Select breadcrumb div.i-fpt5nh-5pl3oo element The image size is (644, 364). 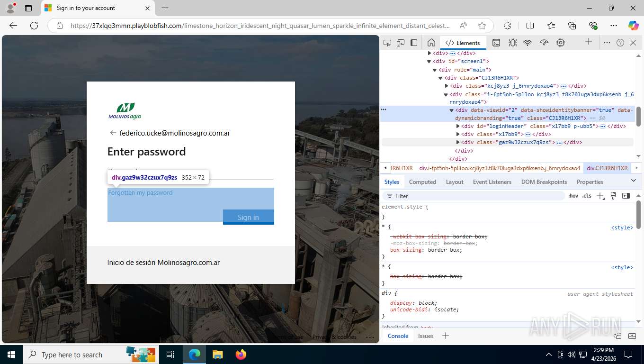coord(500,168)
